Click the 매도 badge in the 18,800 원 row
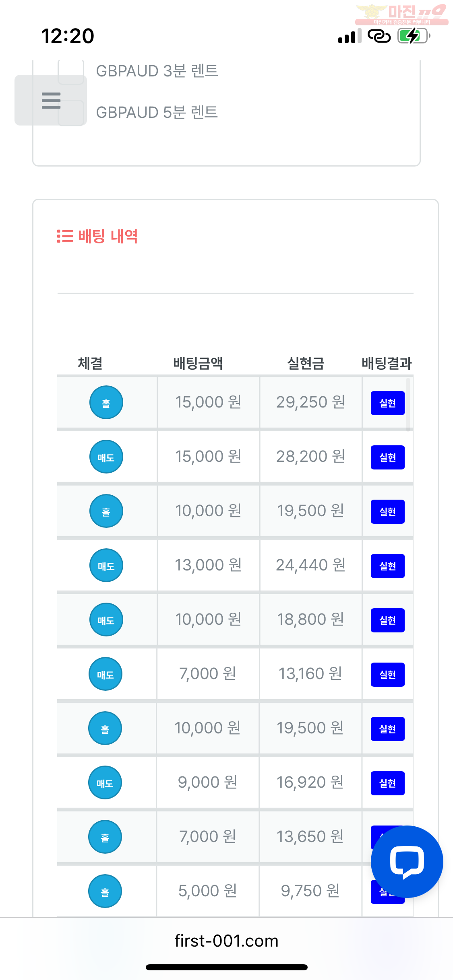 coord(106,620)
